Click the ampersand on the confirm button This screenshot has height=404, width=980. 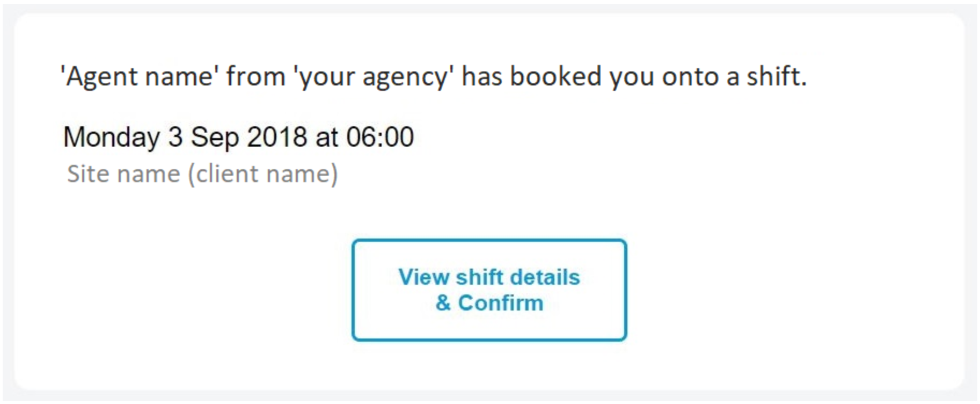[x=443, y=303]
